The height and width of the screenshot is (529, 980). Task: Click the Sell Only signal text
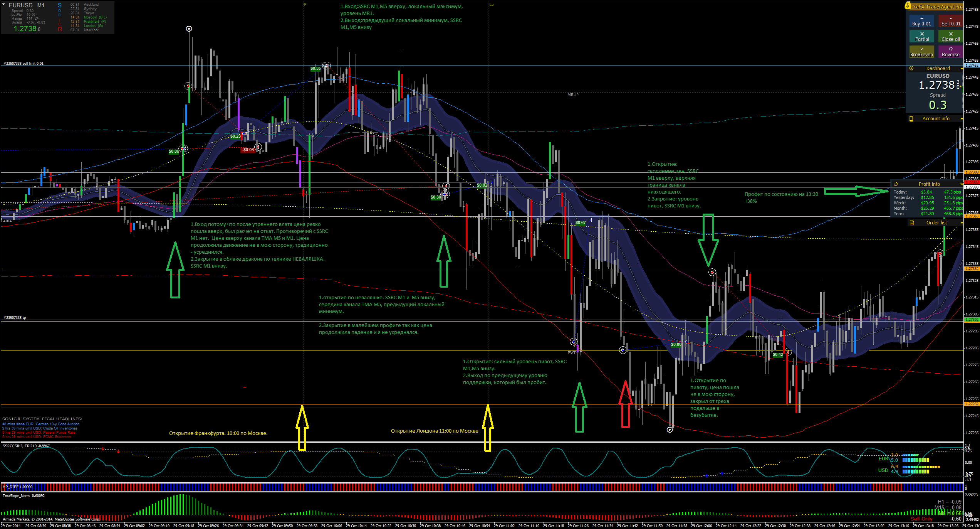click(921, 519)
